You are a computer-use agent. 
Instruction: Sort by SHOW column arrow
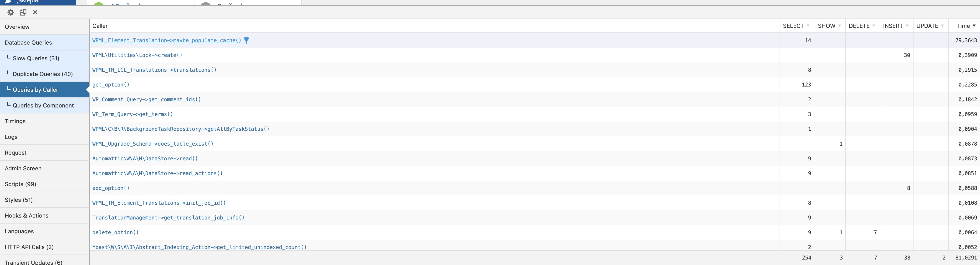click(x=839, y=26)
